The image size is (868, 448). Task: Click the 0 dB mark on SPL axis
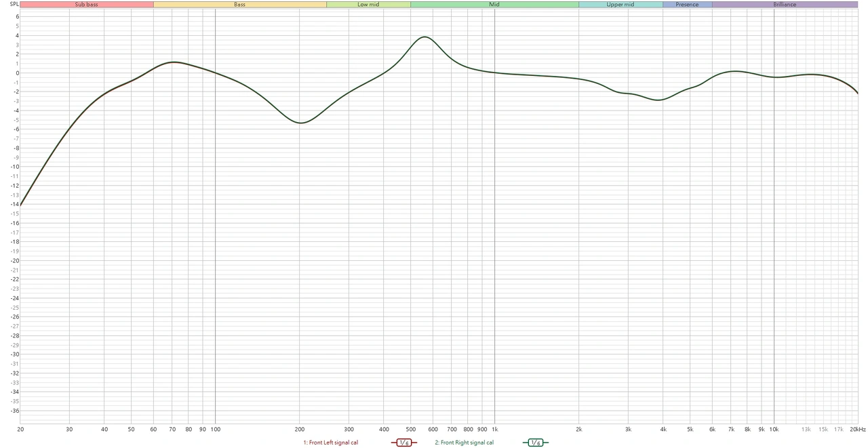coord(16,73)
